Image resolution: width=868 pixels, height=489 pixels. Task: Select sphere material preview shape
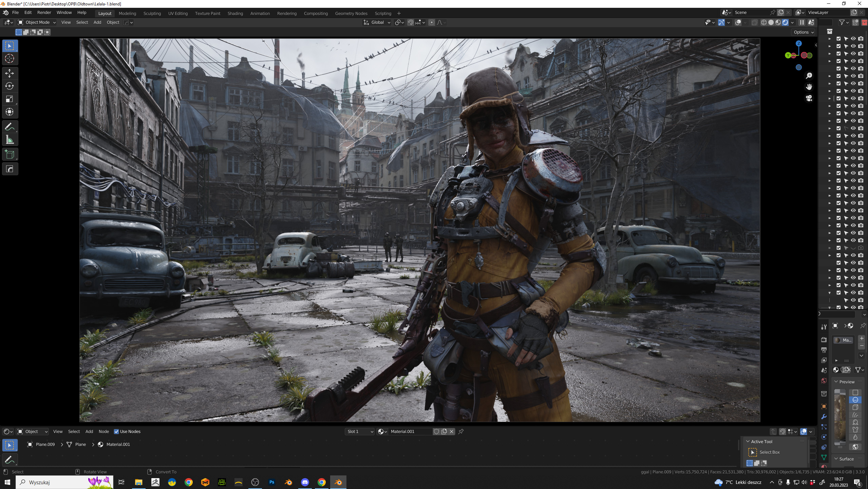click(855, 400)
